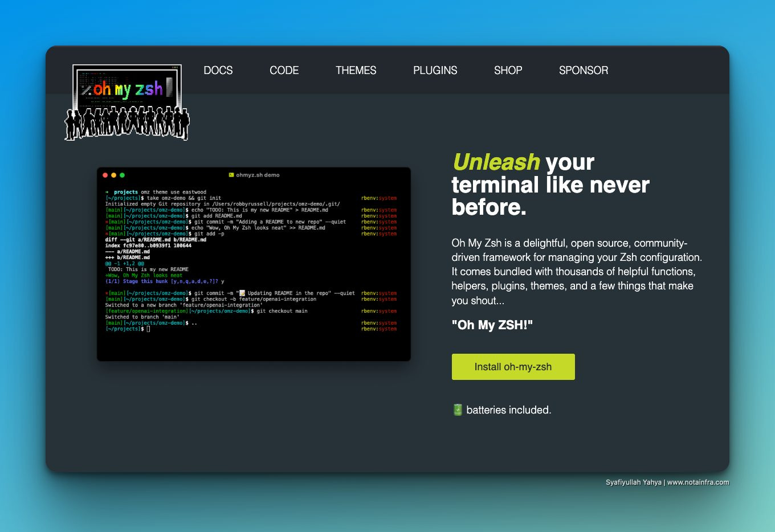Click the battery emoji icon

[x=457, y=410]
